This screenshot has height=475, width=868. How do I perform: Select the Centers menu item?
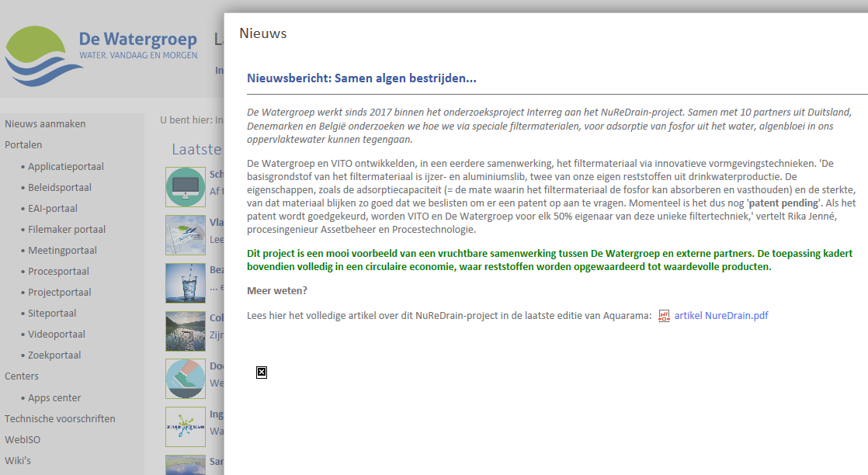click(22, 376)
